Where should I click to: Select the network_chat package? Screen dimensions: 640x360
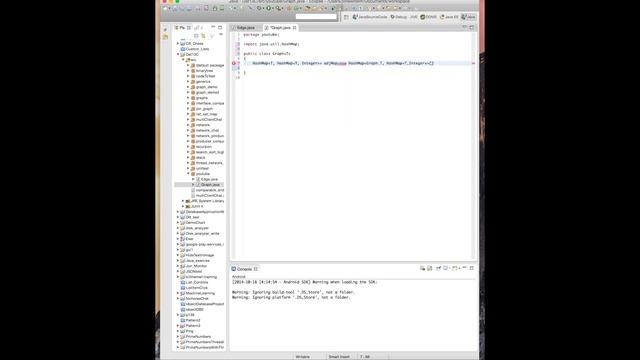coord(204,130)
